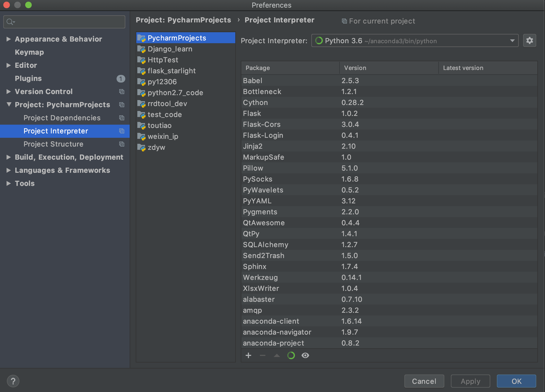Expand the Languages & Frameworks section
Viewport: 545px width, 392px height.
(x=8, y=170)
